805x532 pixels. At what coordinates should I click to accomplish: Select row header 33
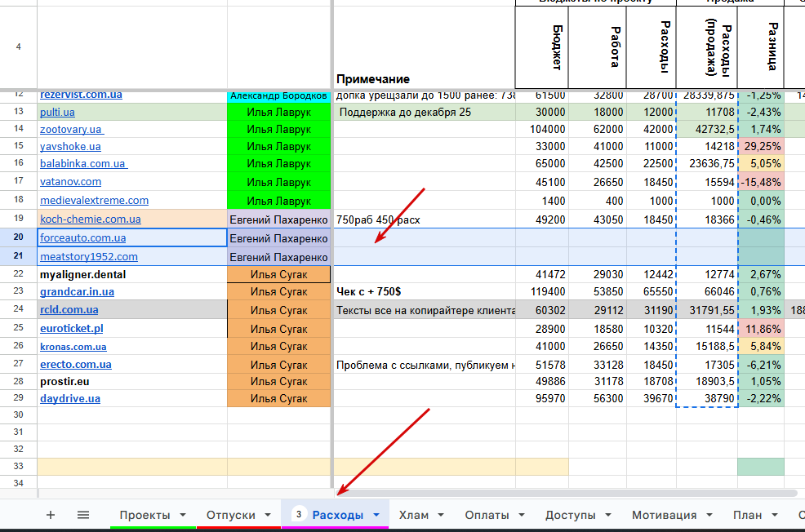(19, 467)
